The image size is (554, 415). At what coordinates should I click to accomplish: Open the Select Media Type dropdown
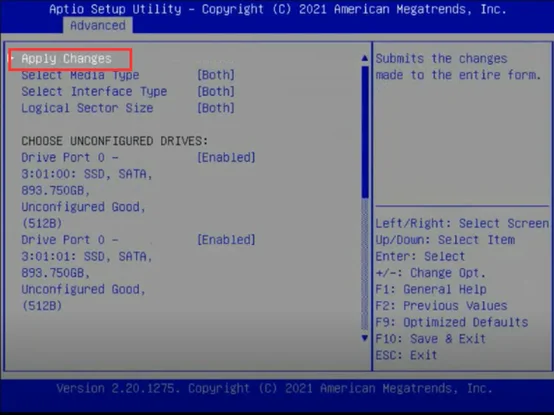(x=216, y=75)
